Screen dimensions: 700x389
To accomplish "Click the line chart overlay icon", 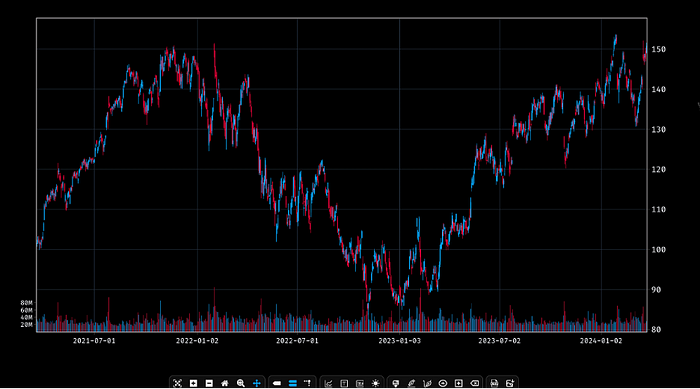I will [x=328, y=383].
